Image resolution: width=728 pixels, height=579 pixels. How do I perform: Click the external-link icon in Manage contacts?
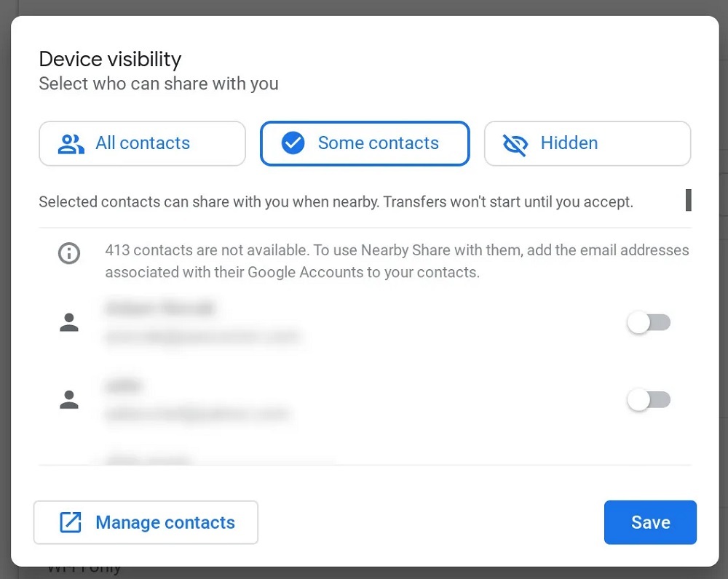[x=70, y=522]
